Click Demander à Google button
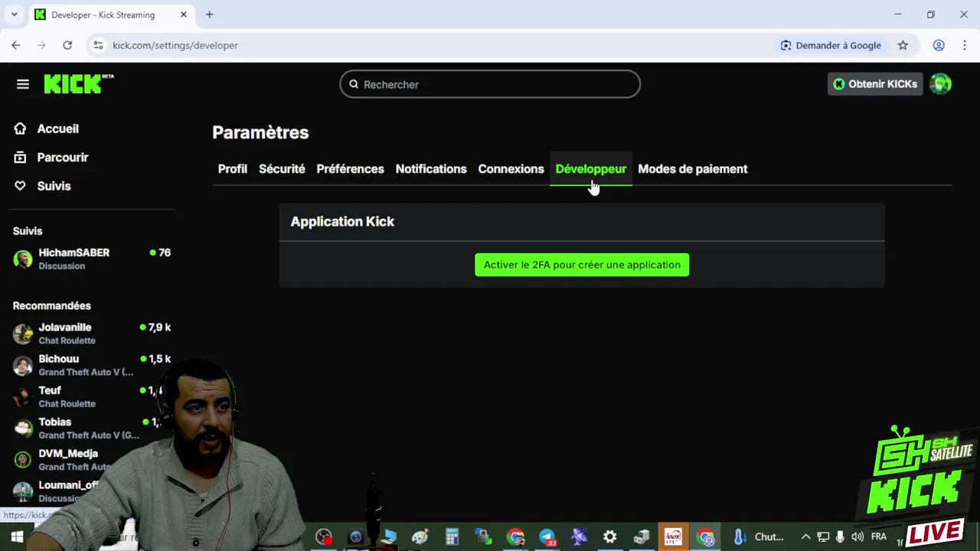Image resolution: width=980 pixels, height=551 pixels. click(x=831, y=45)
